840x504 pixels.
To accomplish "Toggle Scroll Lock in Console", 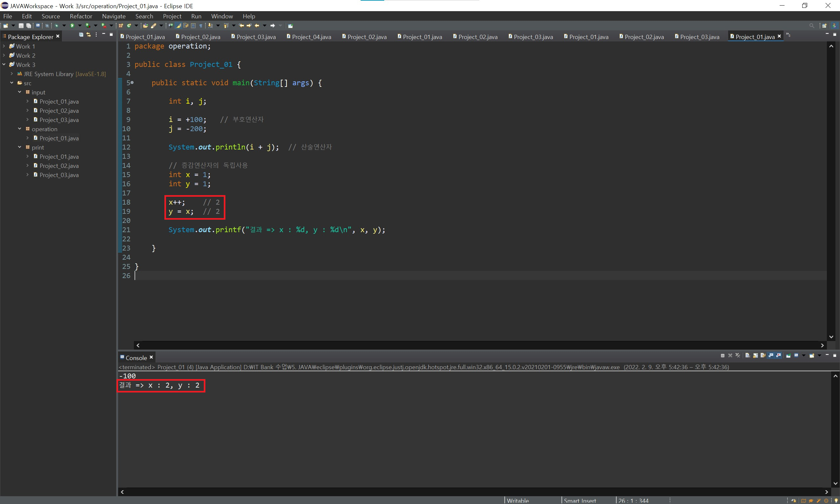I will tap(755, 355).
